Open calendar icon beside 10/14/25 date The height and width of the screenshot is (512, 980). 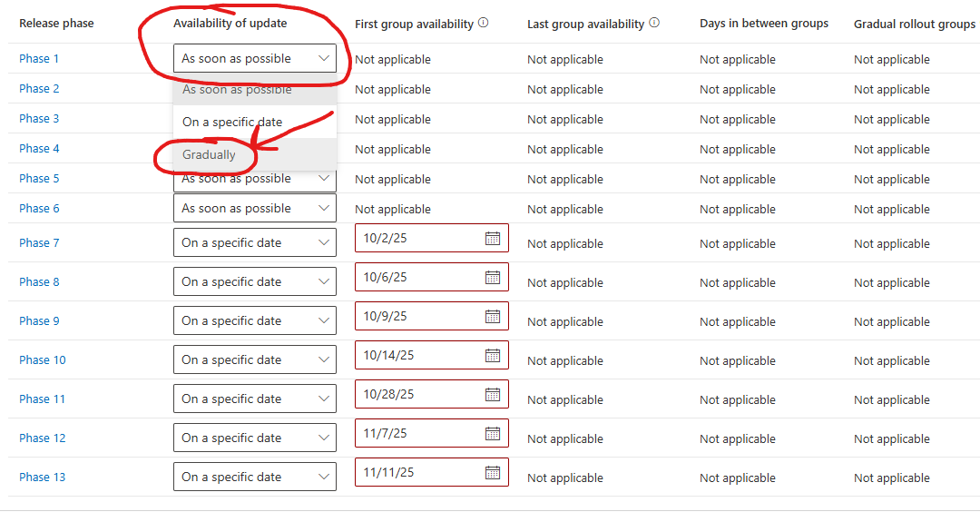(493, 355)
